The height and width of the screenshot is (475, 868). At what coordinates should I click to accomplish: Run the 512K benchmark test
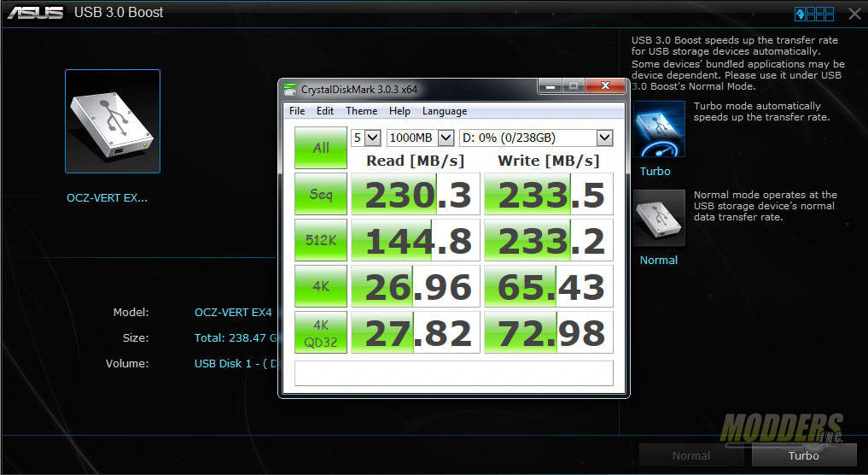click(x=321, y=240)
